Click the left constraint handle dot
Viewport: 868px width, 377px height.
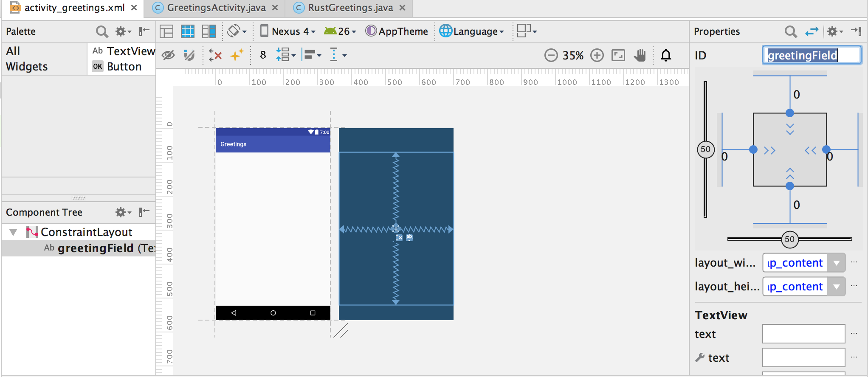click(x=753, y=149)
